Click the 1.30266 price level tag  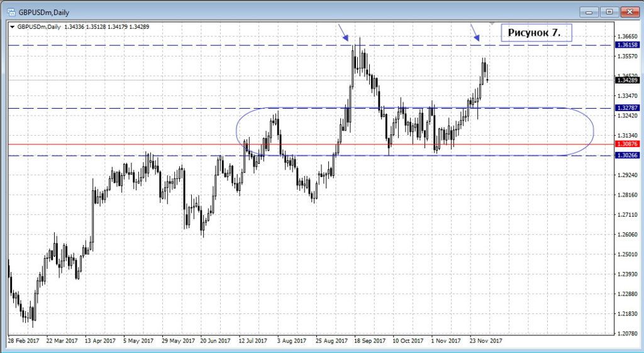pos(628,156)
